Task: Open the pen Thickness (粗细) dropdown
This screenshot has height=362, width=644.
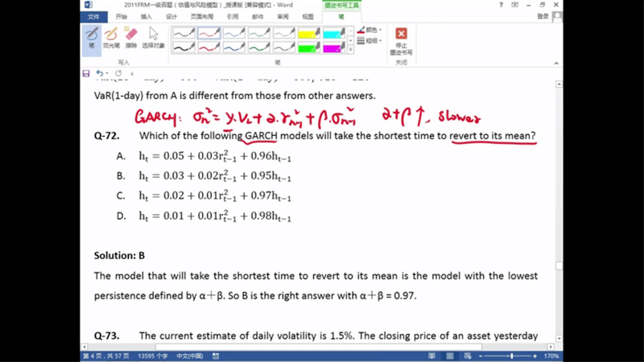Action: click(x=371, y=40)
